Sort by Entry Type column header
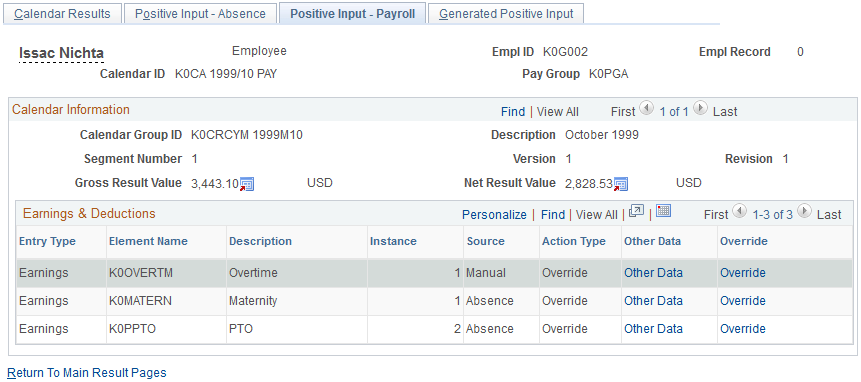861x382 pixels. click(x=47, y=241)
